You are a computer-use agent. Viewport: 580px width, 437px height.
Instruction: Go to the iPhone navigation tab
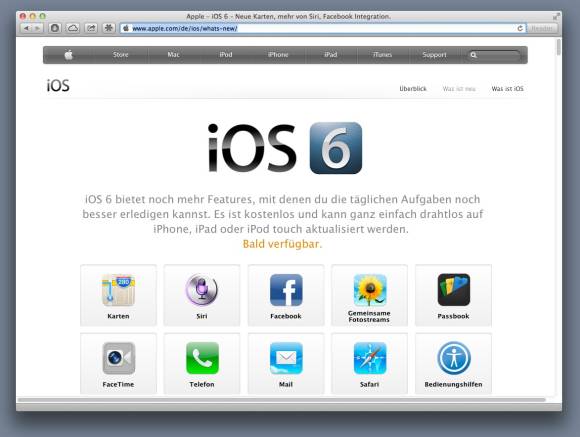(278, 55)
